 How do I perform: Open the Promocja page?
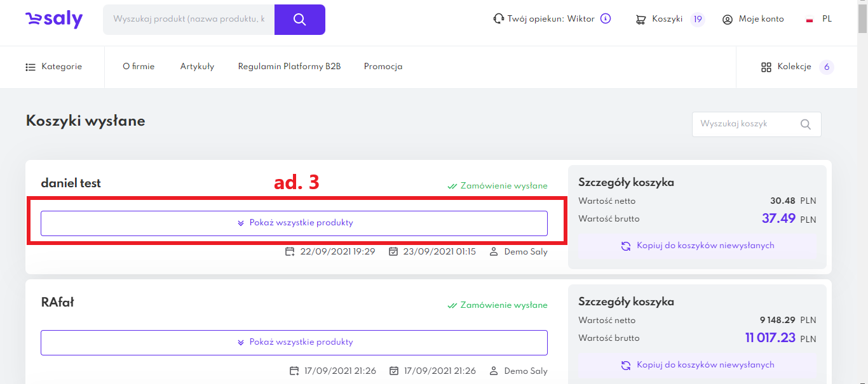pos(383,67)
